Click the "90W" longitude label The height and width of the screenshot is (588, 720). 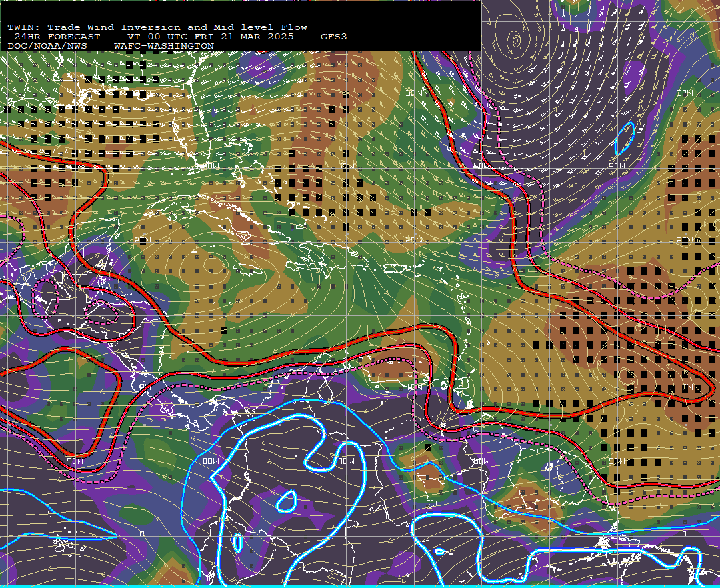75,461
